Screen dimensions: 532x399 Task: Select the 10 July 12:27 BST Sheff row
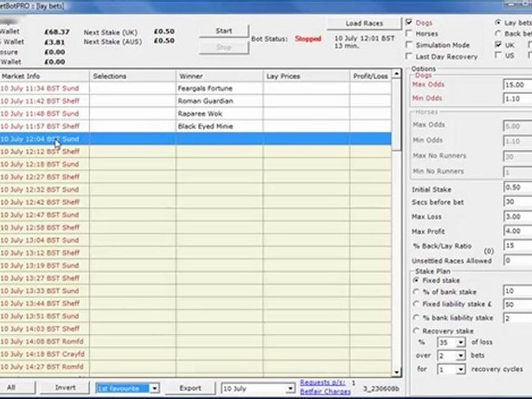[x=196, y=177]
